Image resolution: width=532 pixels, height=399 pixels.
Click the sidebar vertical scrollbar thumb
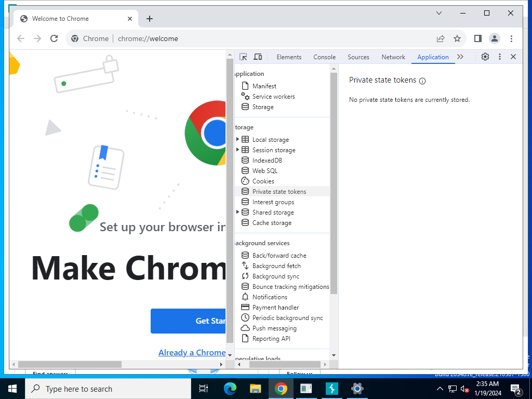(x=334, y=183)
